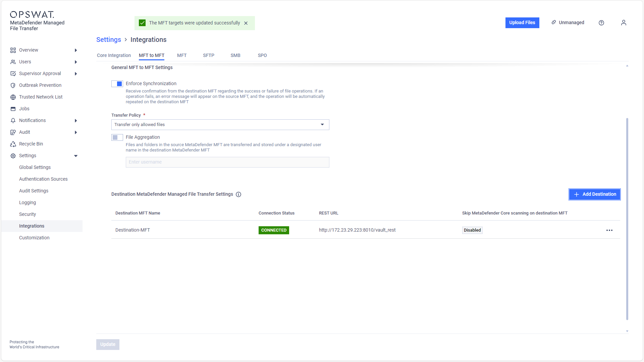The image size is (644, 362).
Task: Select the MFT to MFT tab
Action: click(x=152, y=55)
